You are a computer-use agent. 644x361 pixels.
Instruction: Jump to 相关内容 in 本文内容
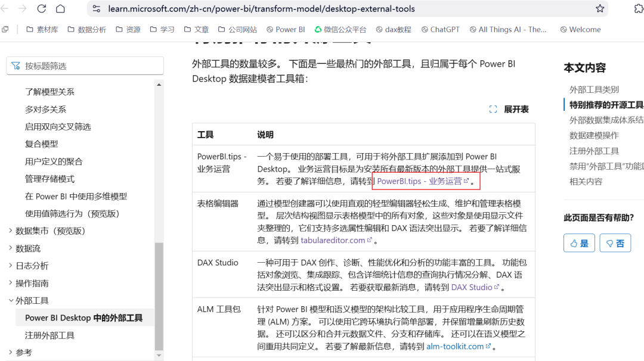point(586,181)
